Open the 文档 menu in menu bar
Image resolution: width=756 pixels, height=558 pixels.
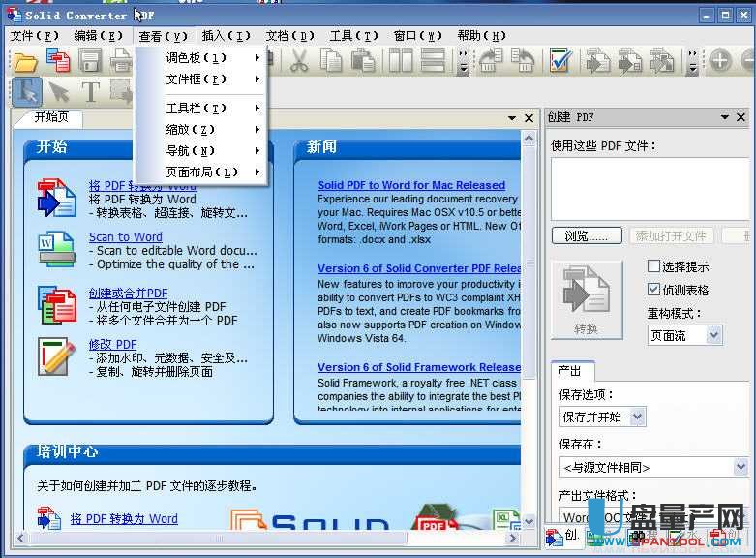(290, 36)
